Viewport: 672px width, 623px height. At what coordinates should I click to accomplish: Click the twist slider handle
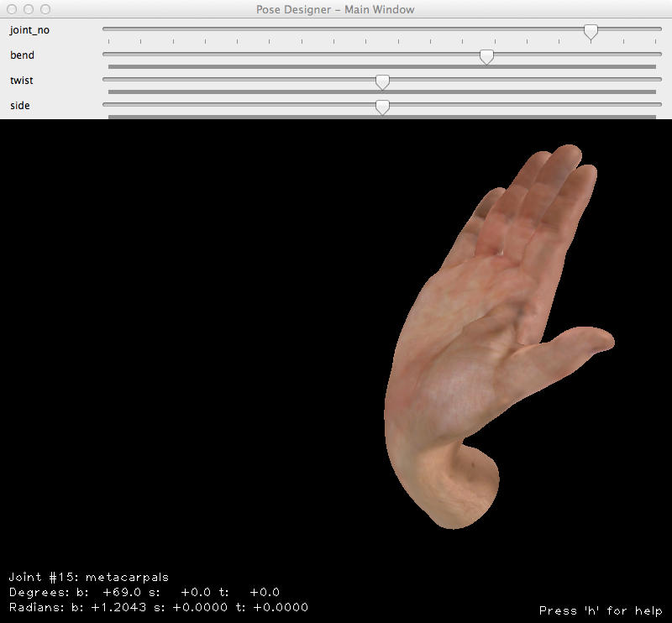(x=382, y=81)
